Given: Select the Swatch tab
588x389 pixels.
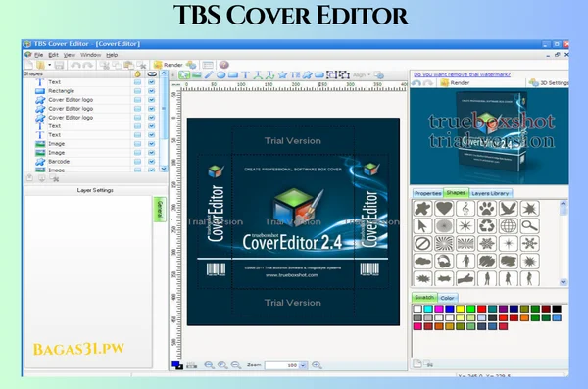Looking at the screenshot, I should coord(424,297).
